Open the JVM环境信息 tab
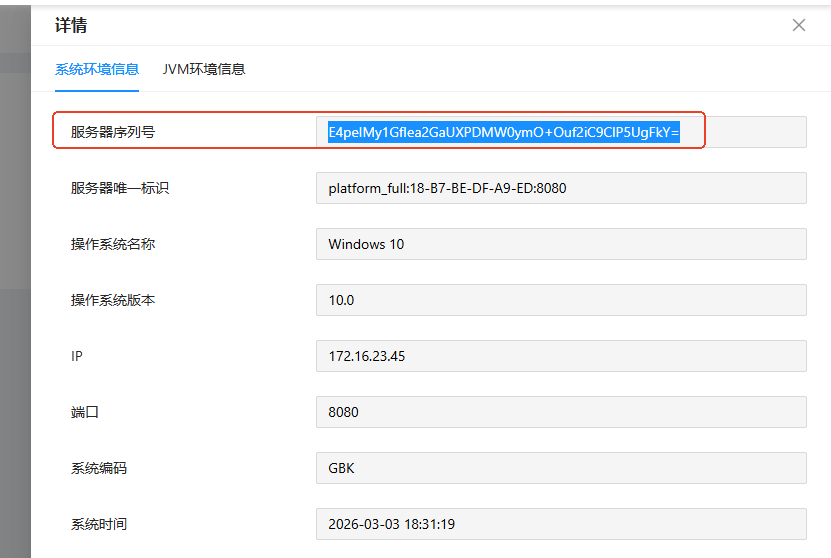The image size is (831, 558). [x=204, y=69]
